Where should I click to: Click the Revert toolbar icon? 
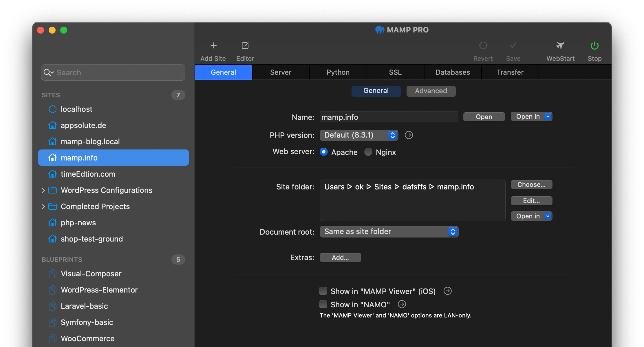(483, 45)
